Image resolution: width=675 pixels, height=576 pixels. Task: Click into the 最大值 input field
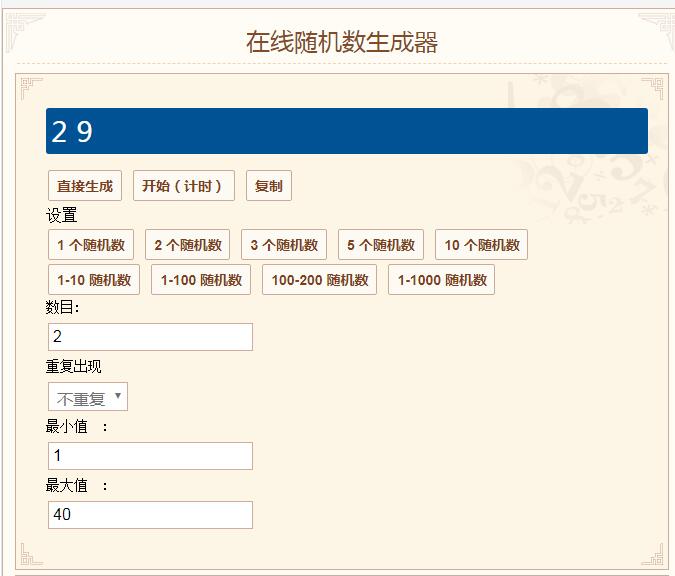[x=150, y=515]
